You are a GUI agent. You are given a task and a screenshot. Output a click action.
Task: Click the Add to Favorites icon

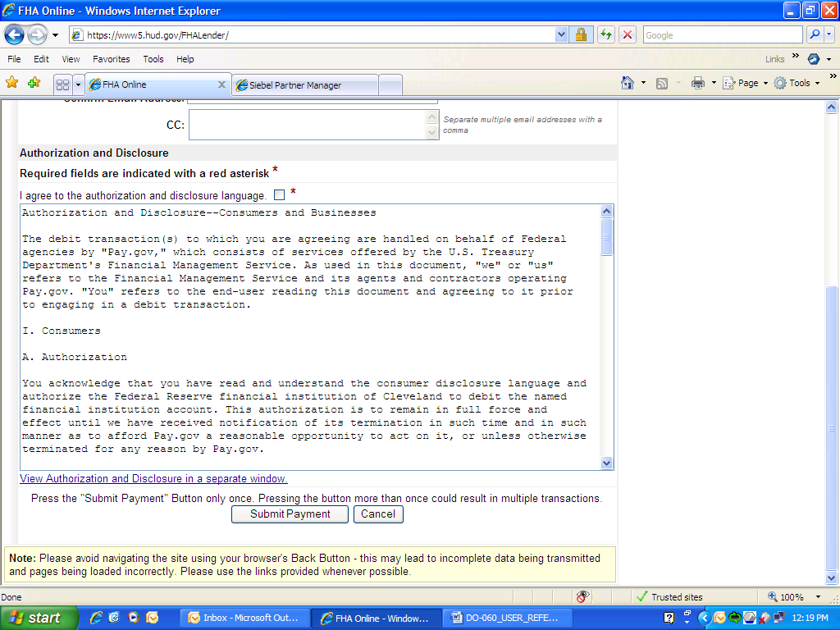(x=34, y=83)
